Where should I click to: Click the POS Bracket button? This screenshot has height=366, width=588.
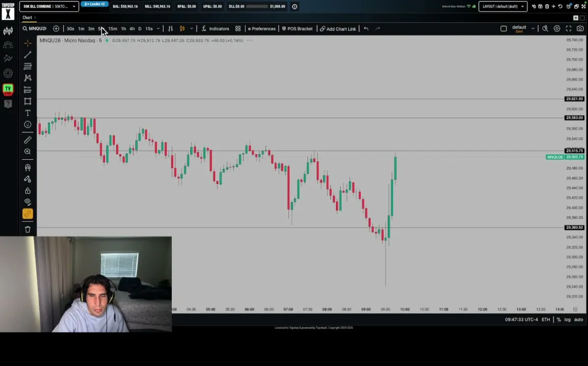[297, 29]
